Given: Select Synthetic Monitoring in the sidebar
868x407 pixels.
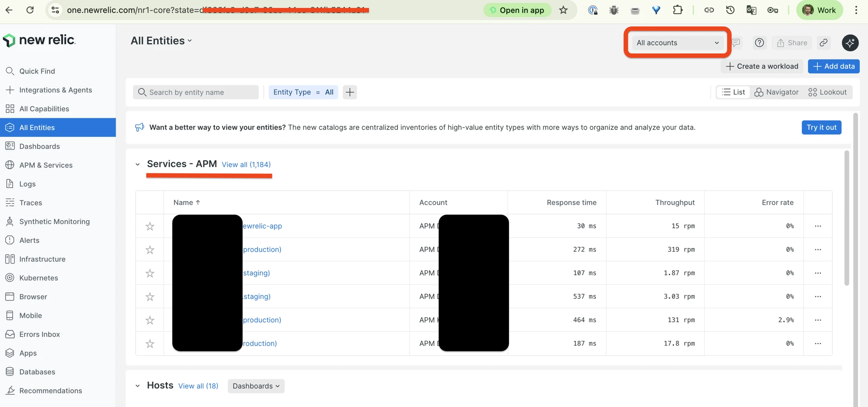Looking at the screenshot, I should point(54,221).
